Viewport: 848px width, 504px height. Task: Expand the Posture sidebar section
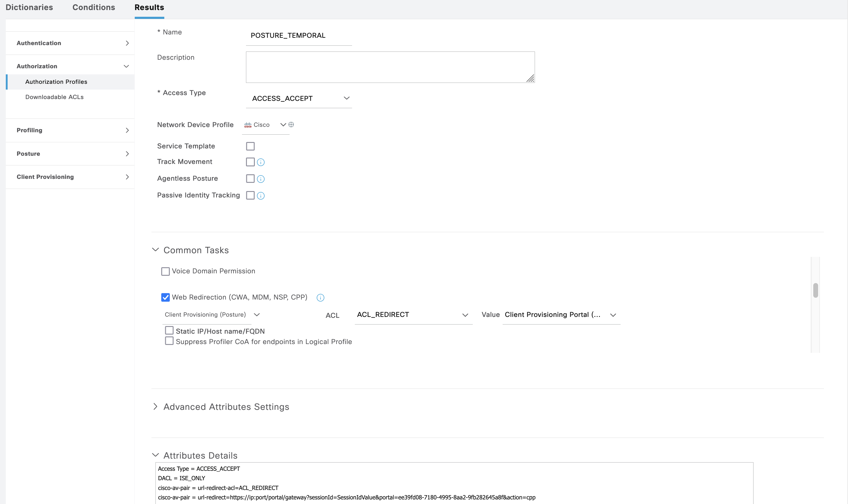pyautogui.click(x=127, y=154)
